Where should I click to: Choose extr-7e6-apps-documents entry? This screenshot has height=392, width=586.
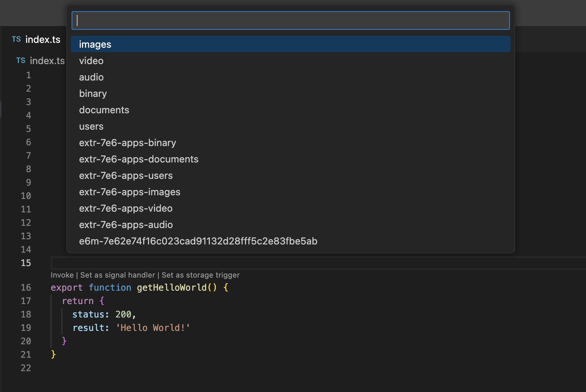click(139, 159)
